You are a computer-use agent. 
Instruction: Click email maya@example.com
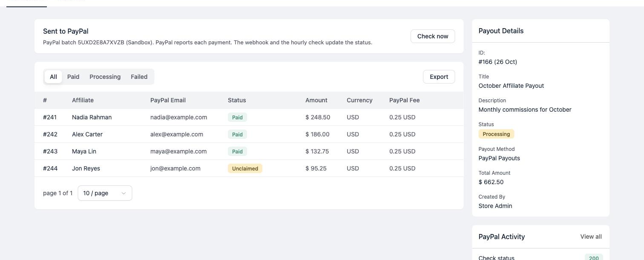click(x=178, y=151)
